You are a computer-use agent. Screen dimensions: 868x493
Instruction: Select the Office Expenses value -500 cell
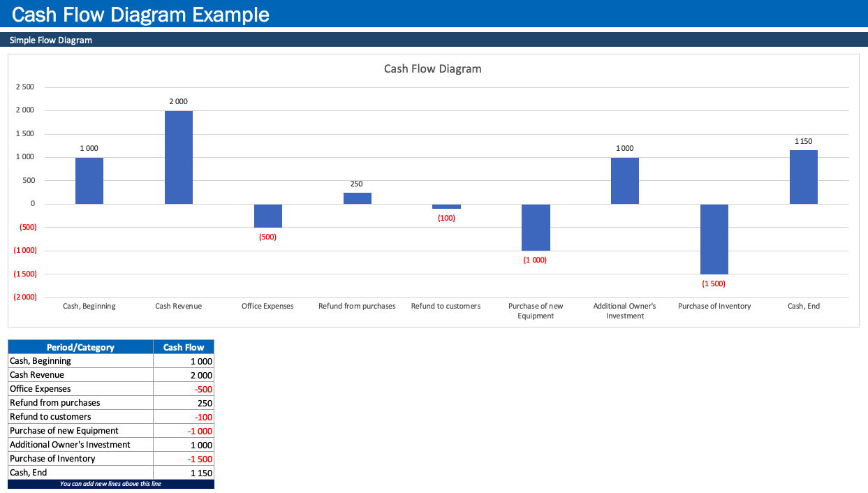tap(184, 389)
